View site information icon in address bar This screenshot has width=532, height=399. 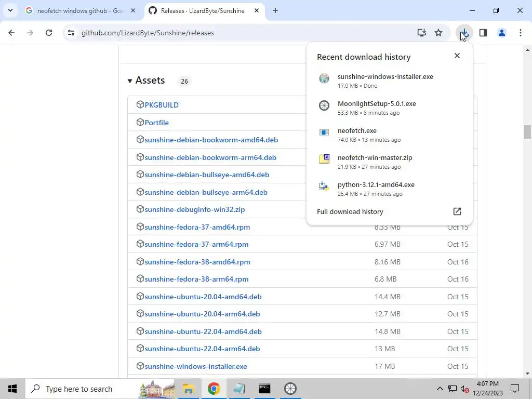coord(71,33)
